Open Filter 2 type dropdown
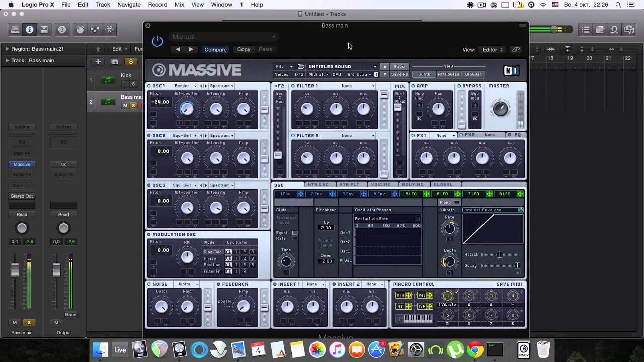Screen dimensions: 644x362 pos(349,136)
